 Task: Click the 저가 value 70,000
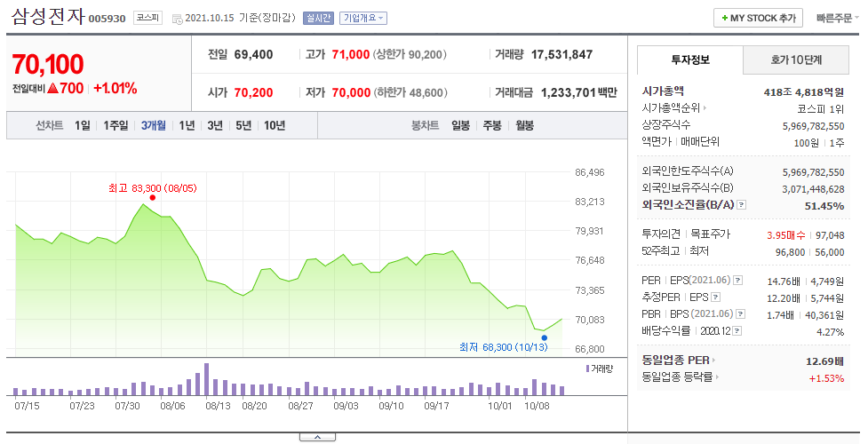point(351,92)
